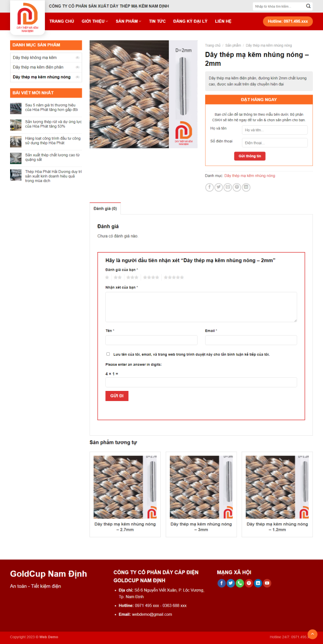Focus the Họ và tên input field
The height and width of the screenshot is (644, 323).
275,130
